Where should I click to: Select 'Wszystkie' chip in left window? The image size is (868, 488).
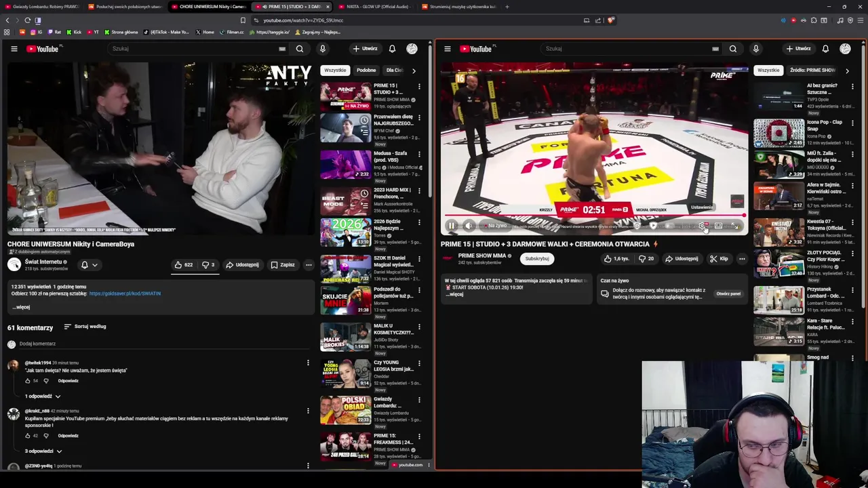(335, 70)
